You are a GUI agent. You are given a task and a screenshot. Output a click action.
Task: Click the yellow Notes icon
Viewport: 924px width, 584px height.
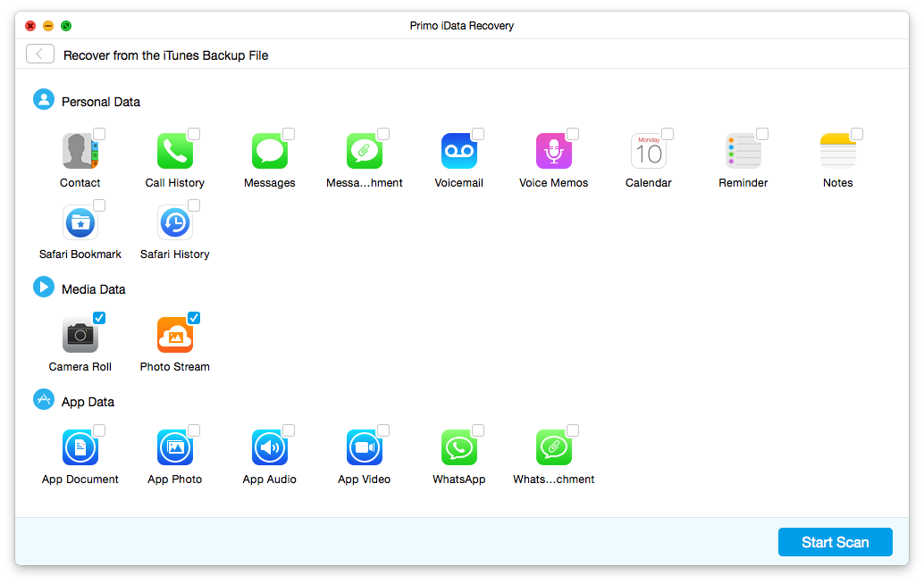[x=838, y=151]
